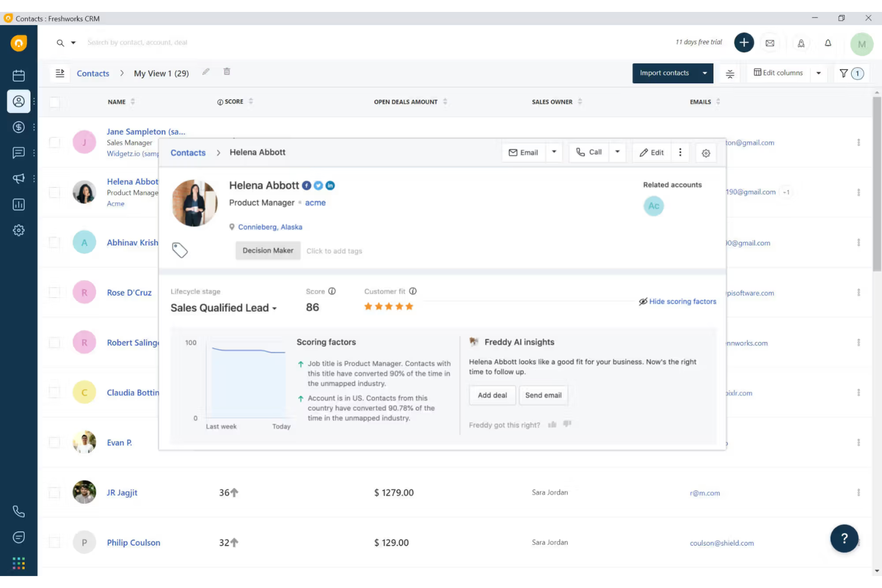882x588 pixels.
Task: Open the kebab menu beside the Edit button
Action: point(680,152)
